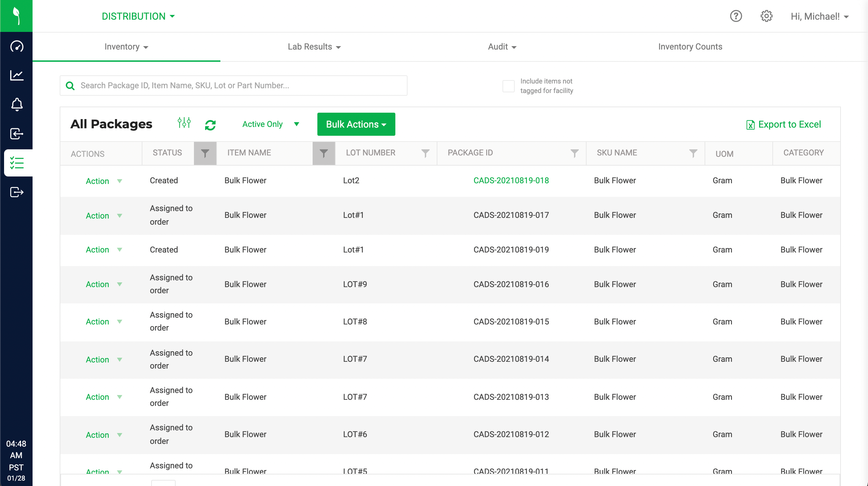868x486 pixels.
Task: Click the package search input field
Action: pyautogui.click(x=237, y=86)
